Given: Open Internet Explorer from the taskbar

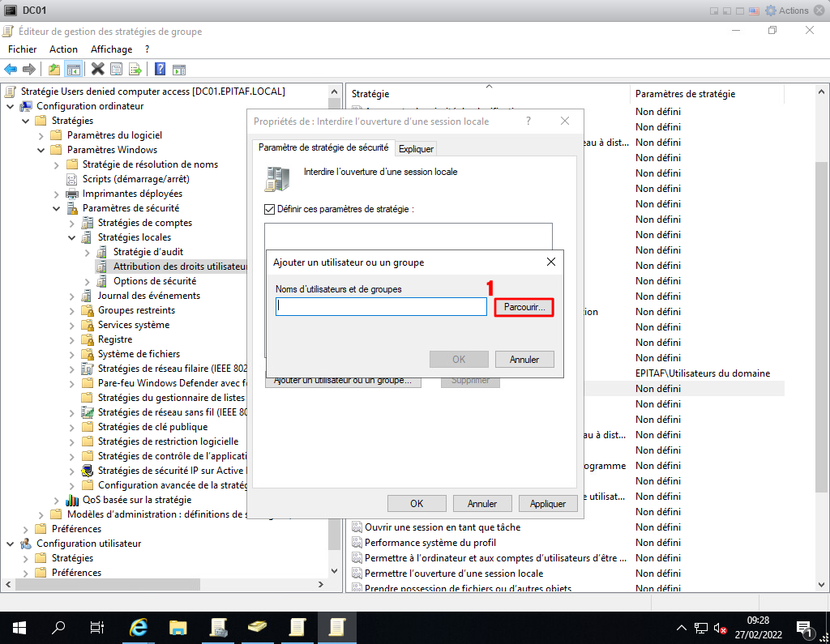Looking at the screenshot, I should click(139, 627).
